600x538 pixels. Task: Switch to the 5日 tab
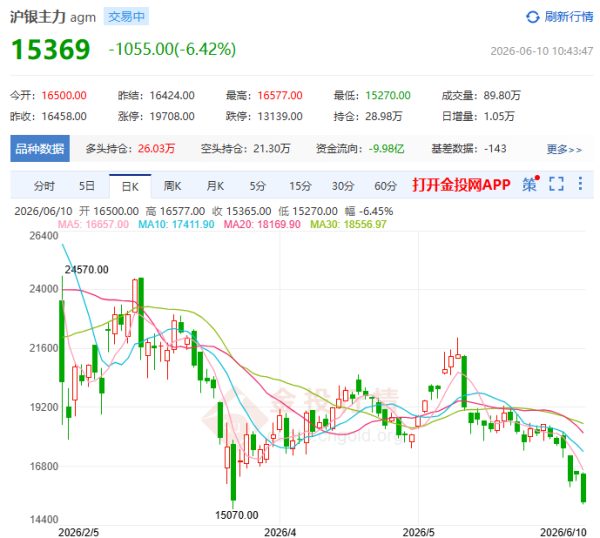(x=87, y=186)
